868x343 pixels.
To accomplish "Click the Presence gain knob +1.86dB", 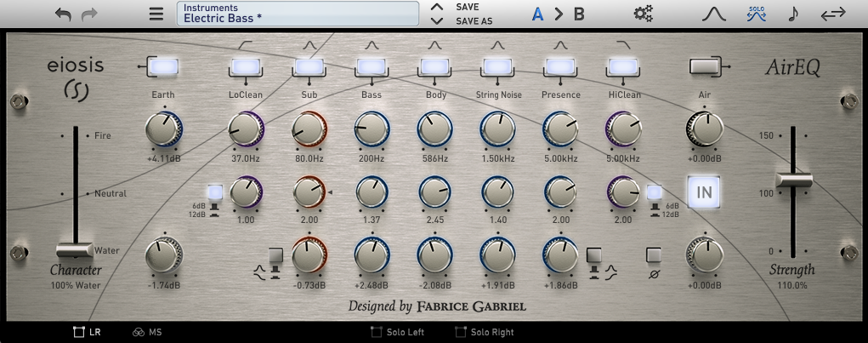I will pos(561,254).
